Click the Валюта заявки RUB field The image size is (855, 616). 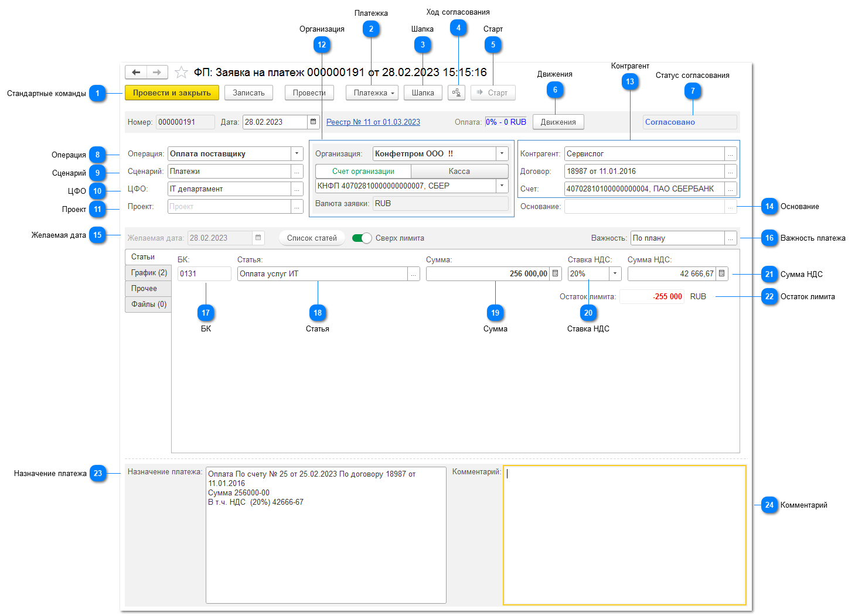[x=440, y=203]
